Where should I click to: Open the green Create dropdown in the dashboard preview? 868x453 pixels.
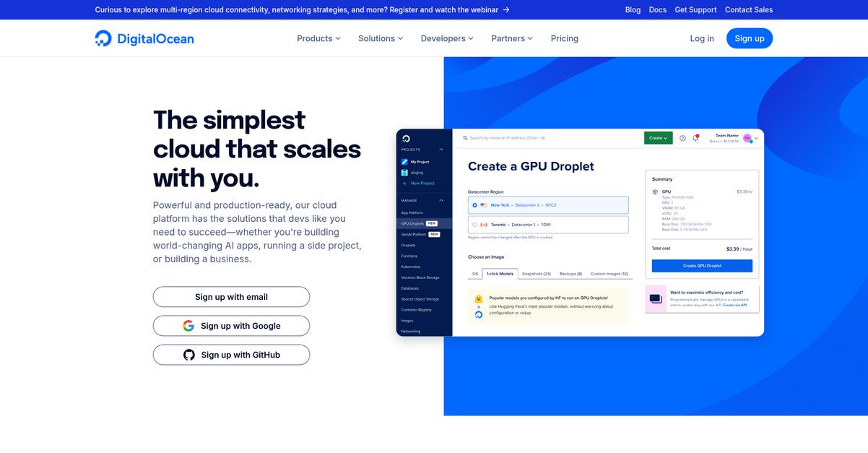659,138
